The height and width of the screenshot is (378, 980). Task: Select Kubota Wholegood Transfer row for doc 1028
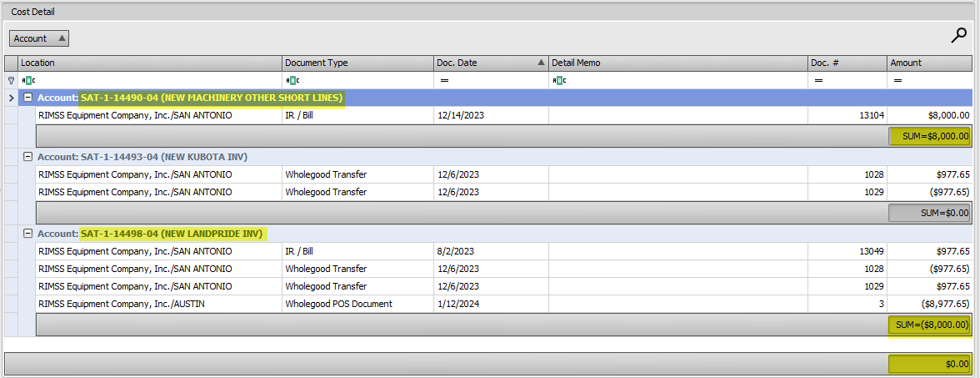pos(503,174)
